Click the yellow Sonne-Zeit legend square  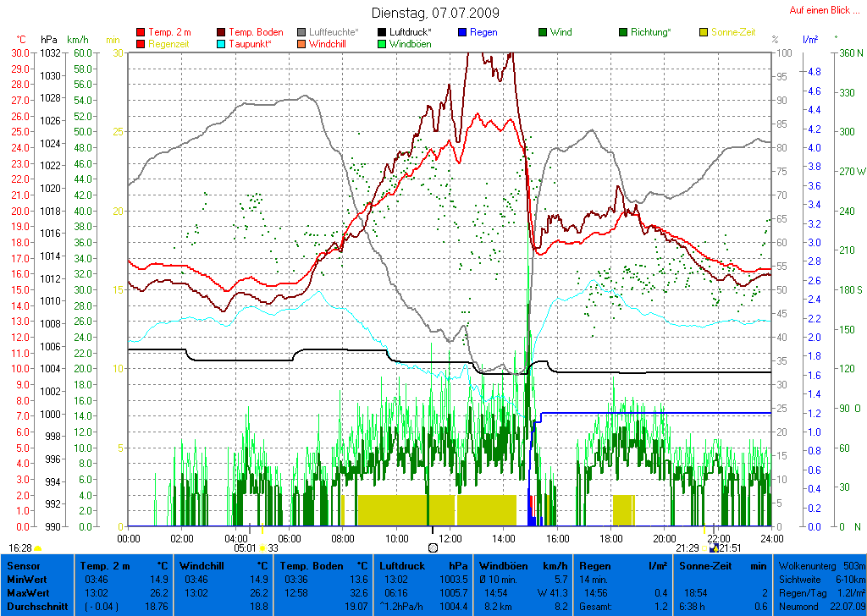click(704, 33)
